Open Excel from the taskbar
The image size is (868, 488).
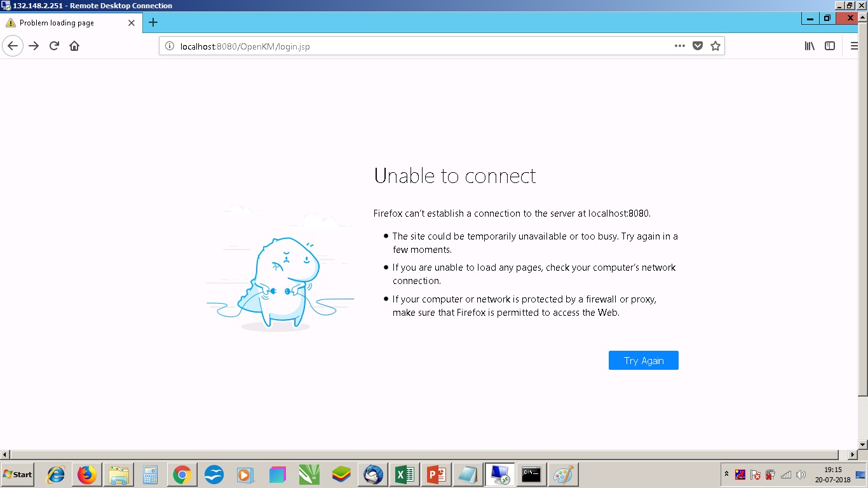pyautogui.click(x=404, y=475)
